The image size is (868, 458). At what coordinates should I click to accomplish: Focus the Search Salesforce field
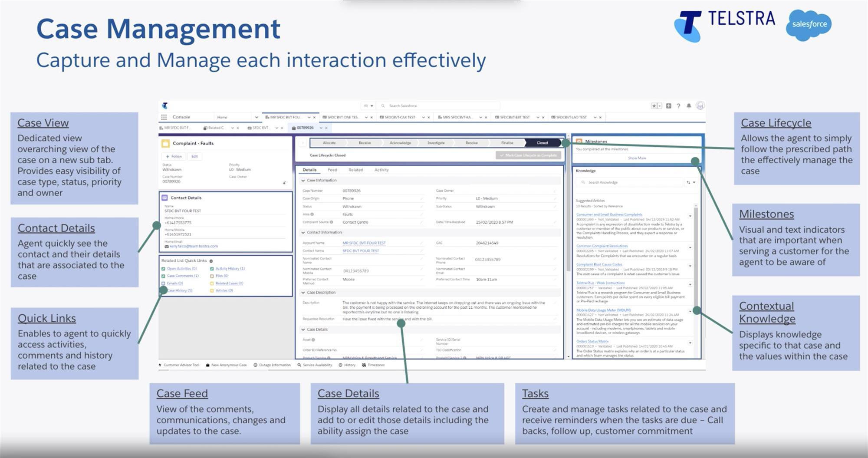click(x=438, y=106)
